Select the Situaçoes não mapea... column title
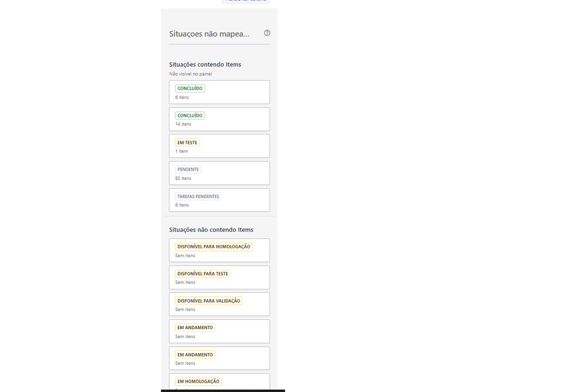 209,34
